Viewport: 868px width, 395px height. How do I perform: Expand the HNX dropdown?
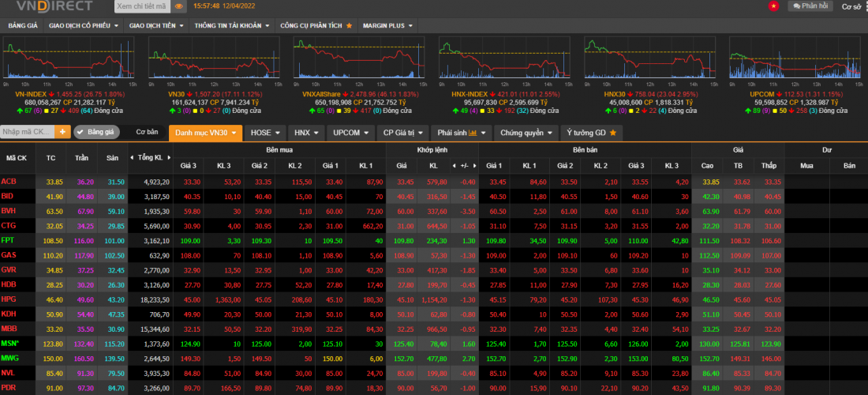pyautogui.click(x=306, y=133)
